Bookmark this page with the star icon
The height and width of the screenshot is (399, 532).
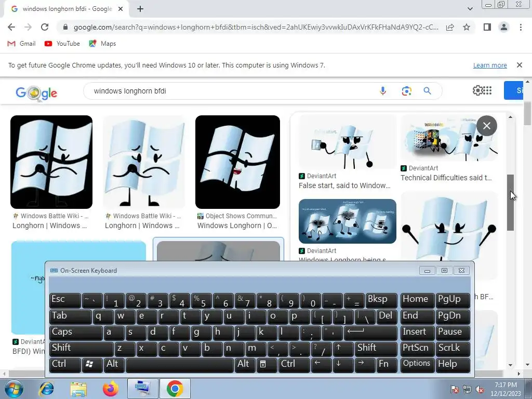[467, 27]
